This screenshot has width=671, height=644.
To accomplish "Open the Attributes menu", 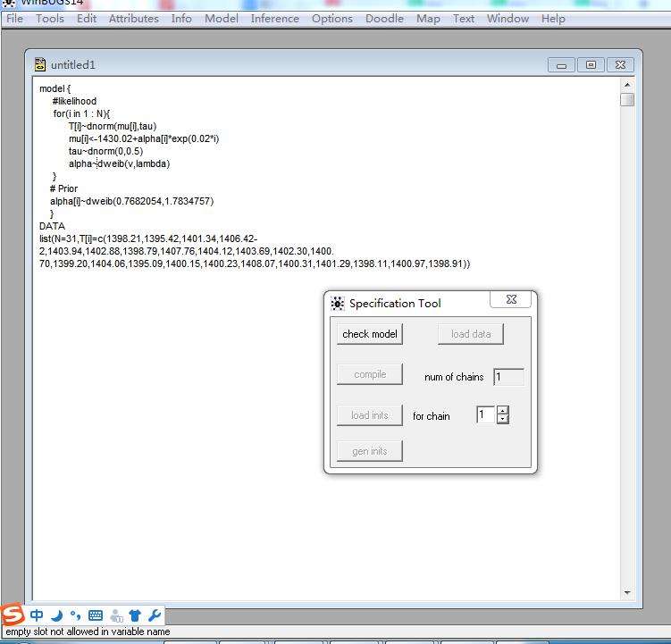I will pyautogui.click(x=133, y=19).
